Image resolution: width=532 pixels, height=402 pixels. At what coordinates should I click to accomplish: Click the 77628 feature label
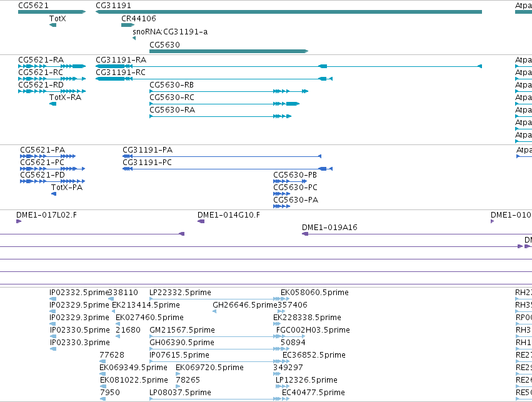pos(112,356)
